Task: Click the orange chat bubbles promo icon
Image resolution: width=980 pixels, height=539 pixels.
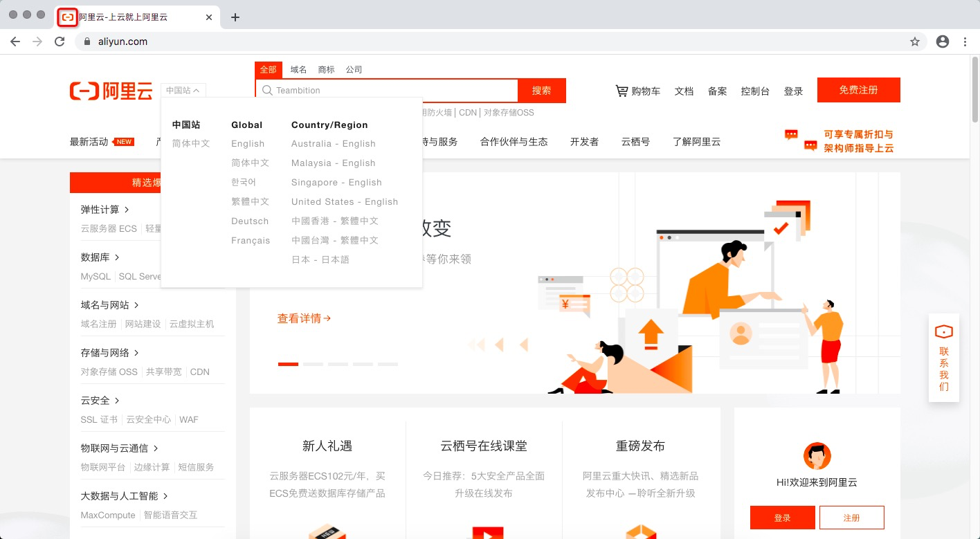Action: (x=801, y=140)
